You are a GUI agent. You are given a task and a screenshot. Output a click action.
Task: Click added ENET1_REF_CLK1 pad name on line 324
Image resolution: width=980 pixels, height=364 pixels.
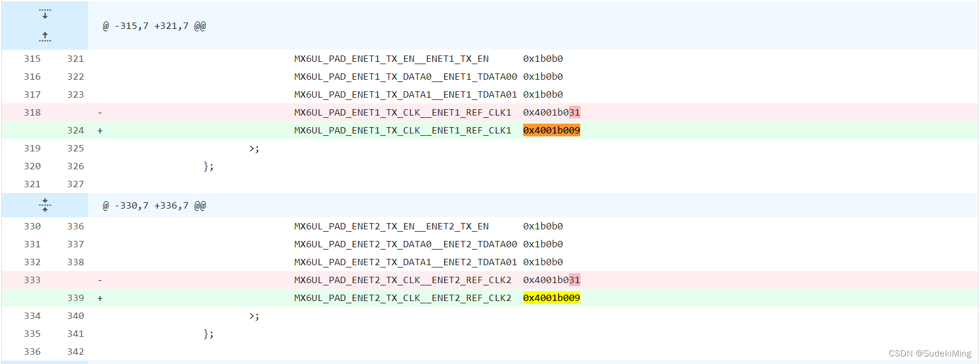pos(403,131)
